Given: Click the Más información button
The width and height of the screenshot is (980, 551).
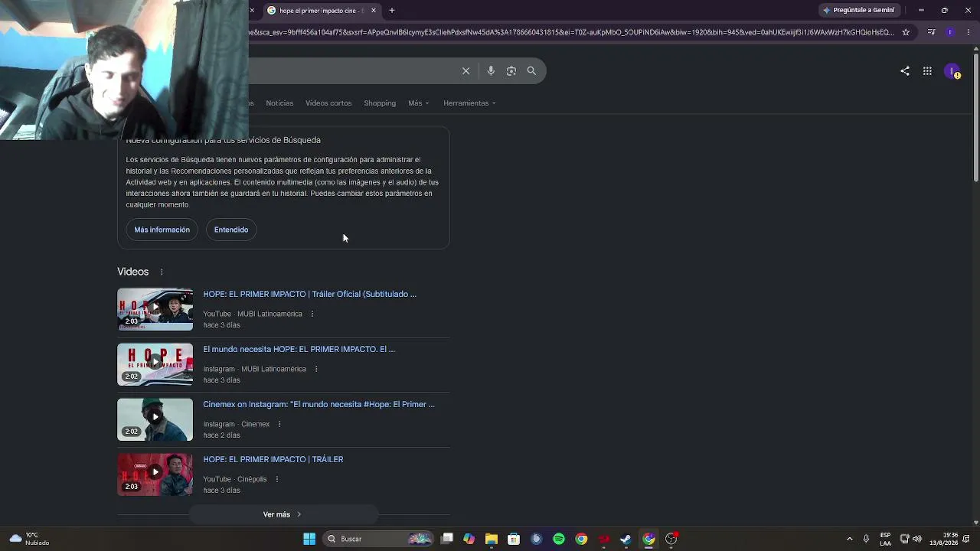Looking at the screenshot, I should tap(162, 230).
